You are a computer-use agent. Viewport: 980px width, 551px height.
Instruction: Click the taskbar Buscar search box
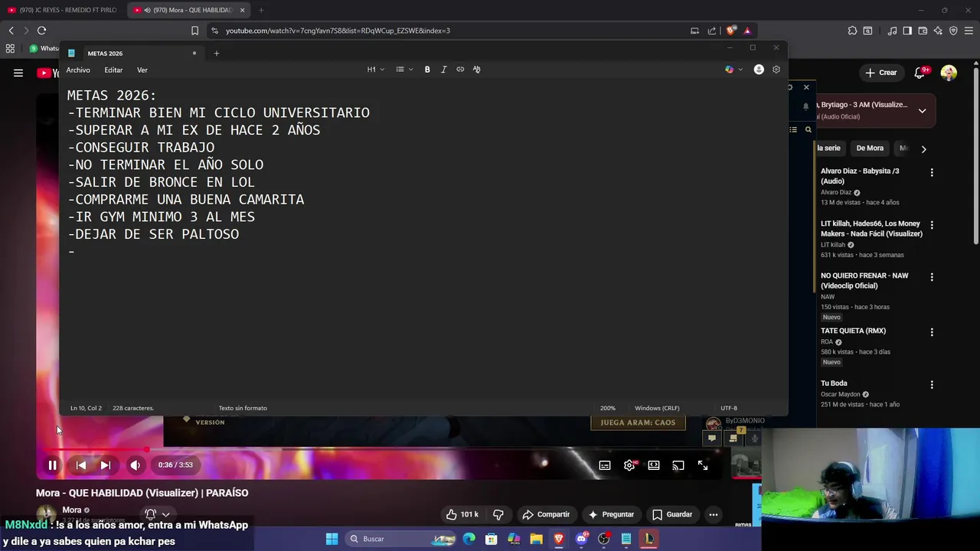pos(403,539)
